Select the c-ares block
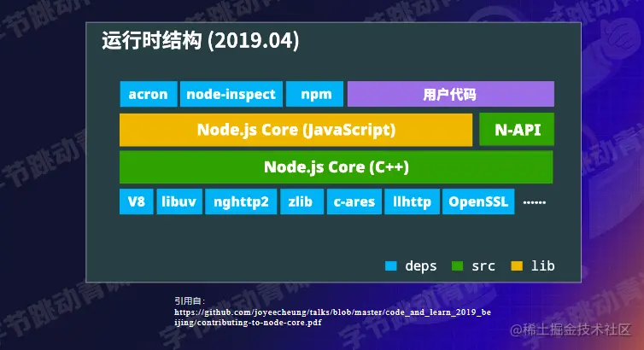644x350 pixels. point(354,201)
